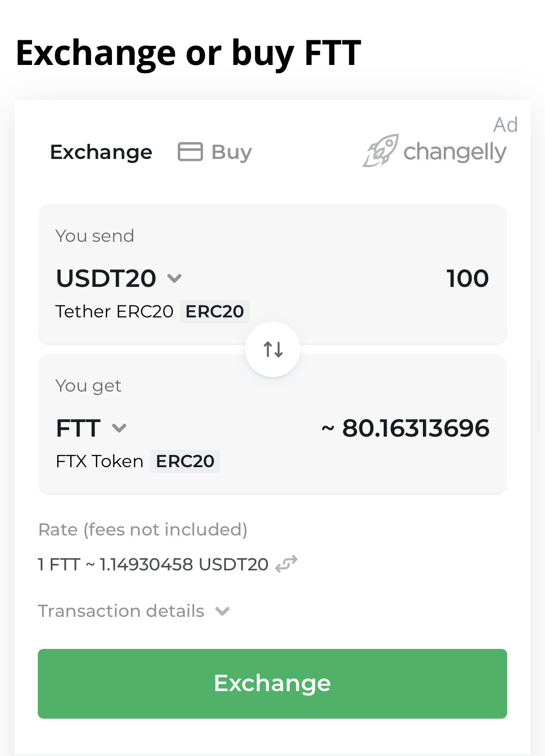Click the 1 FTT rate text

pyautogui.click(x=153, y=565)
